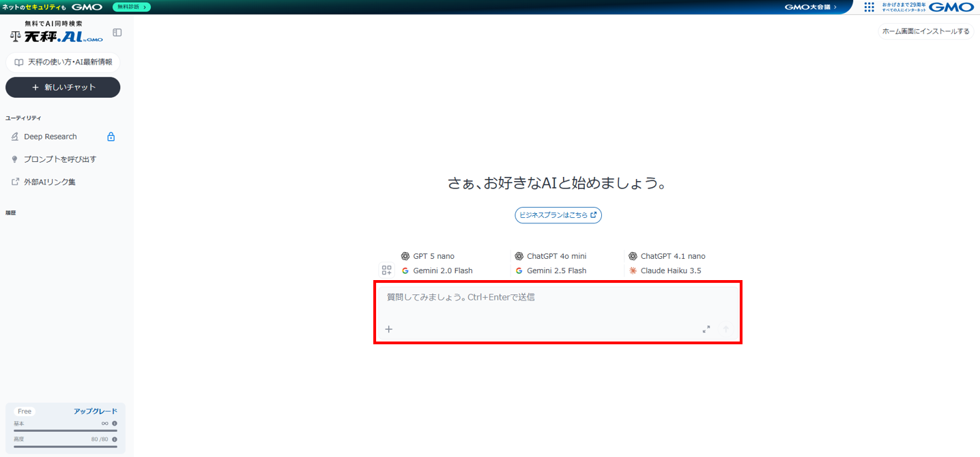
Task: Click the lock icon next to Deep Research
Action: pyautogui.click(x=110, y=136)
